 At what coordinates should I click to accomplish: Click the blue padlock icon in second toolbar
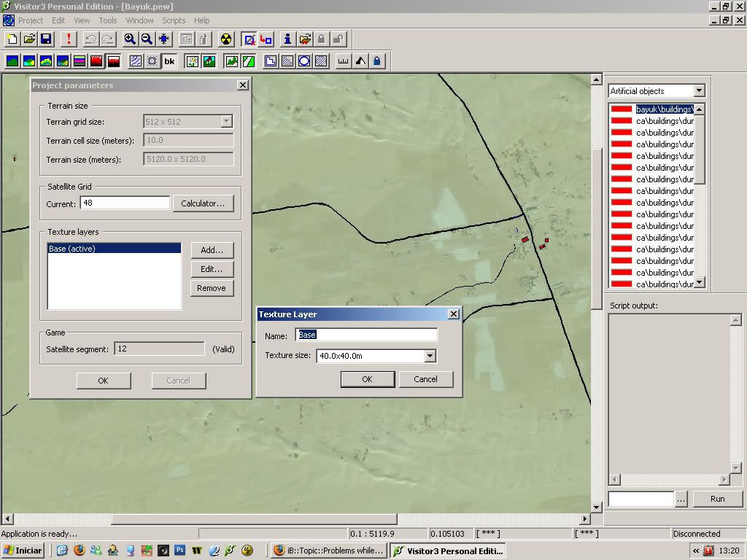point(377,61)
